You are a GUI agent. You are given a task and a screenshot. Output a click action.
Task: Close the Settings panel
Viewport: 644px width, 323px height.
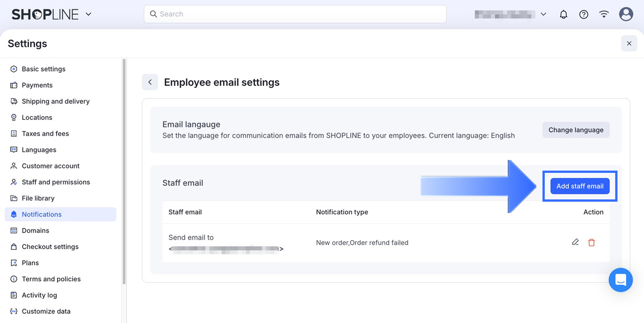[x=629, y=44]
